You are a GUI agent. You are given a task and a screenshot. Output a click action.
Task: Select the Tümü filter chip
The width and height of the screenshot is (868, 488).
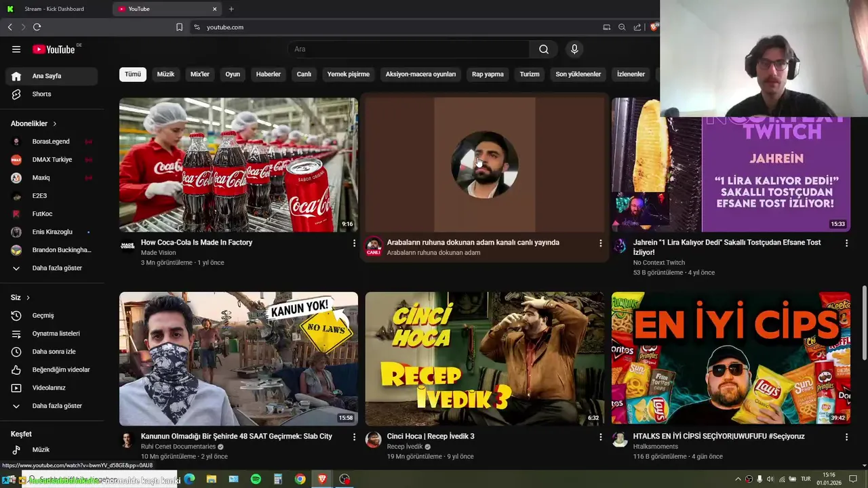(x=133, y=74)
